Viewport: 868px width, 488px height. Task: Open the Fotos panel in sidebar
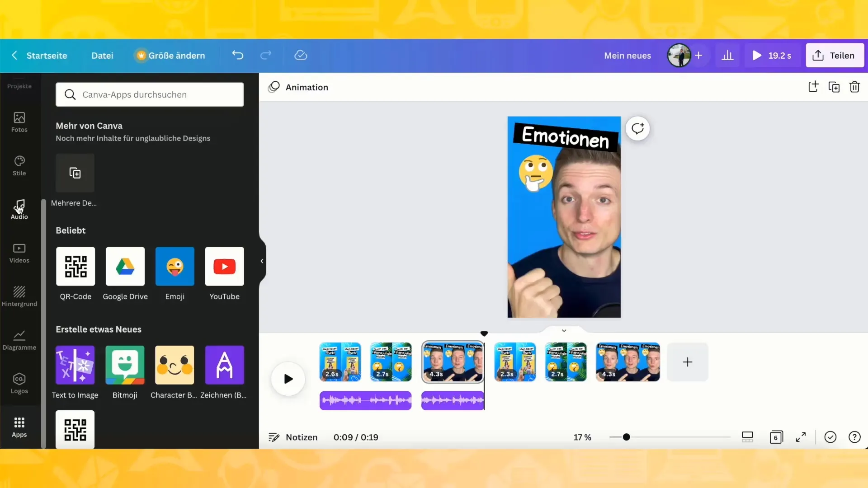point(19,122)
